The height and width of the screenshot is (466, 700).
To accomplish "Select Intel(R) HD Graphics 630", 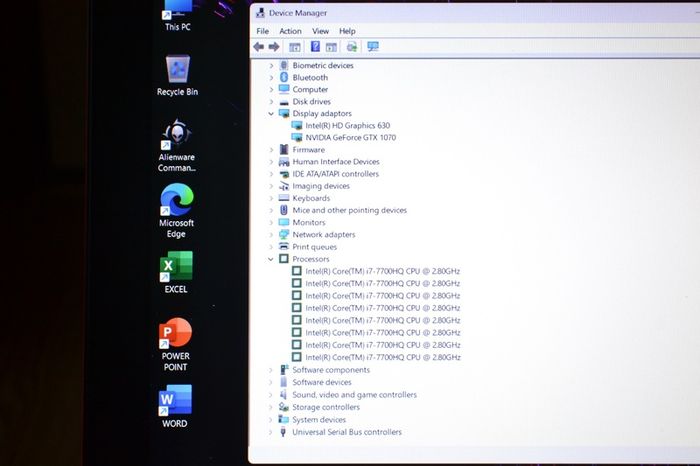I will point(347,126).
